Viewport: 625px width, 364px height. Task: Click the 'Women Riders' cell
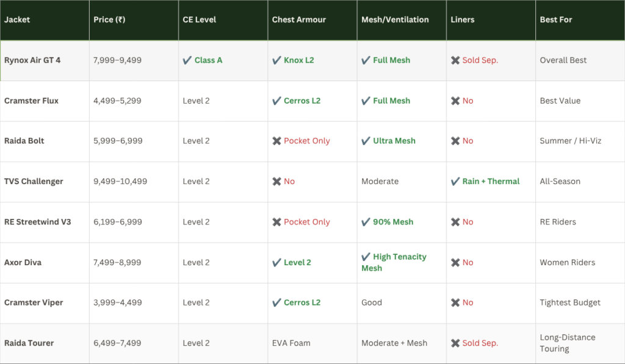pos(567,262)
